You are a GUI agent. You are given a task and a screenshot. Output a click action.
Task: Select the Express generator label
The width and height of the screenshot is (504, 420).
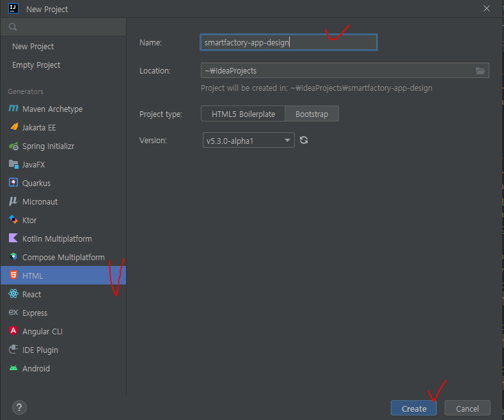tap(35, 313)
